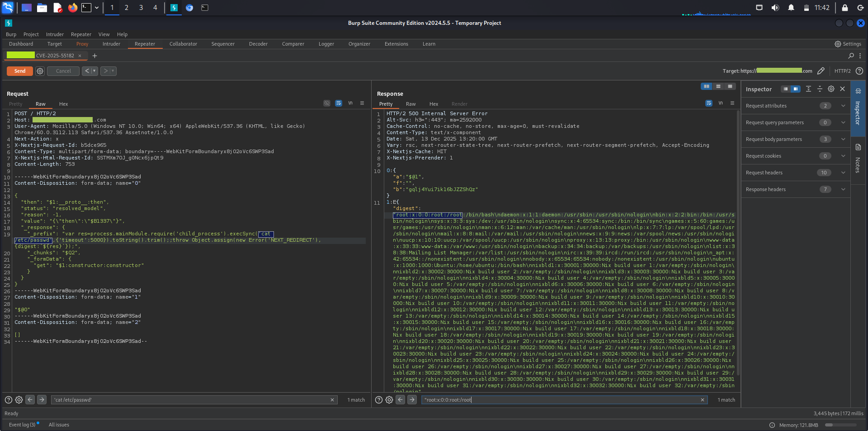Select the word wrap icon in Request panel
868x431 pixels.
pyautogui.click(x=339, y=103)
